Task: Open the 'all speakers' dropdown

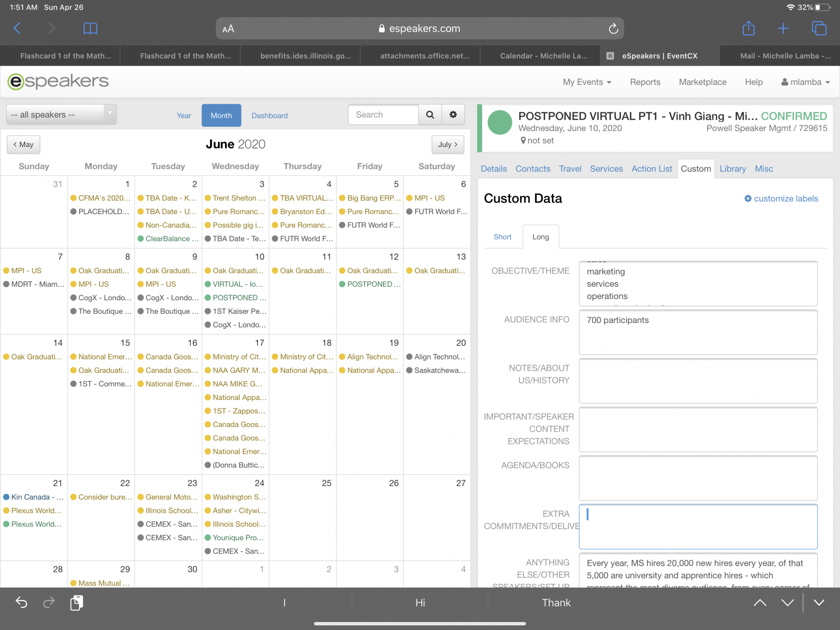Action: click(x=61, y=115)
